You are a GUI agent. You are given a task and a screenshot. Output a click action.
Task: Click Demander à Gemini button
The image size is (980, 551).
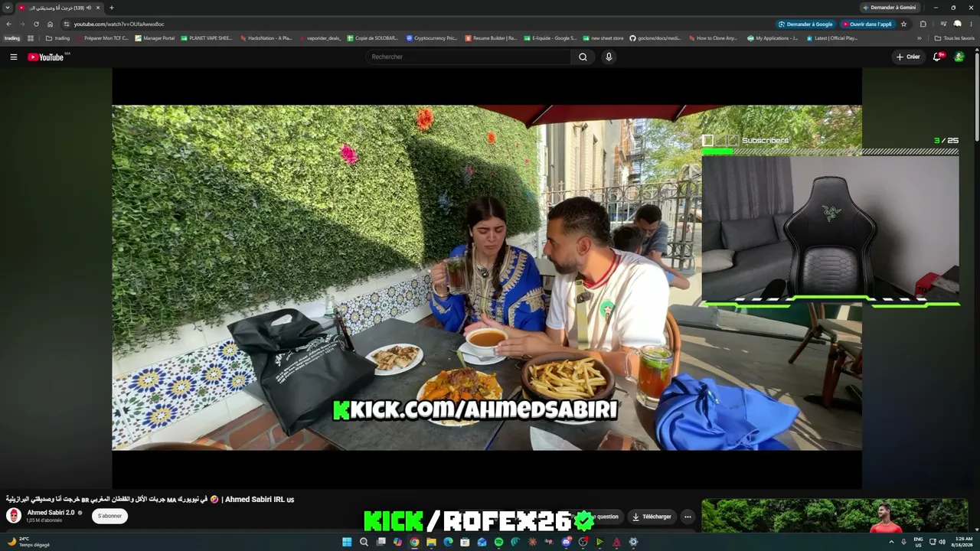pyautogui.click(x=889, y=8)
